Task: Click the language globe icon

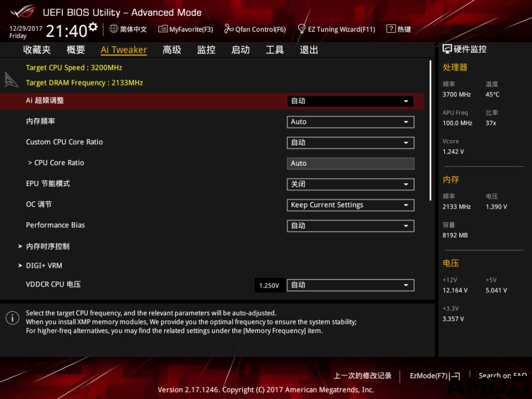Action: click(x=114, y=28)
